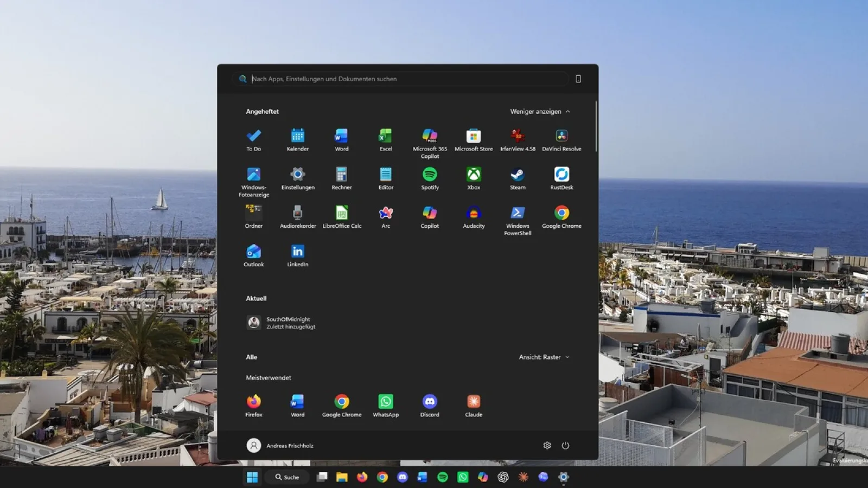
Task: Open Spotify from the taskbar
Action: 443,477
